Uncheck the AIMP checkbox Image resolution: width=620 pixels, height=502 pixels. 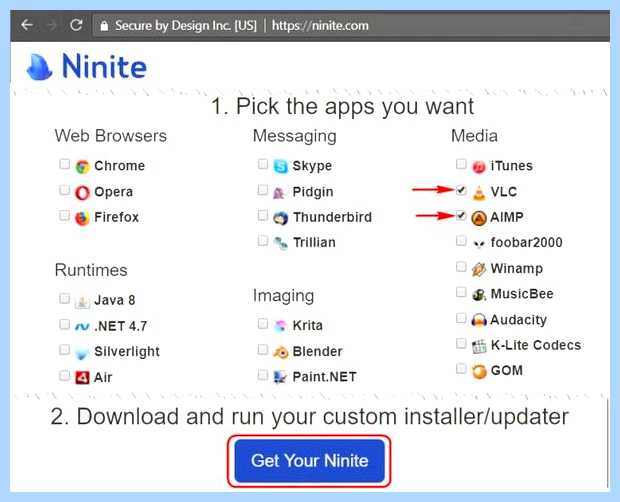click(461, 215)
